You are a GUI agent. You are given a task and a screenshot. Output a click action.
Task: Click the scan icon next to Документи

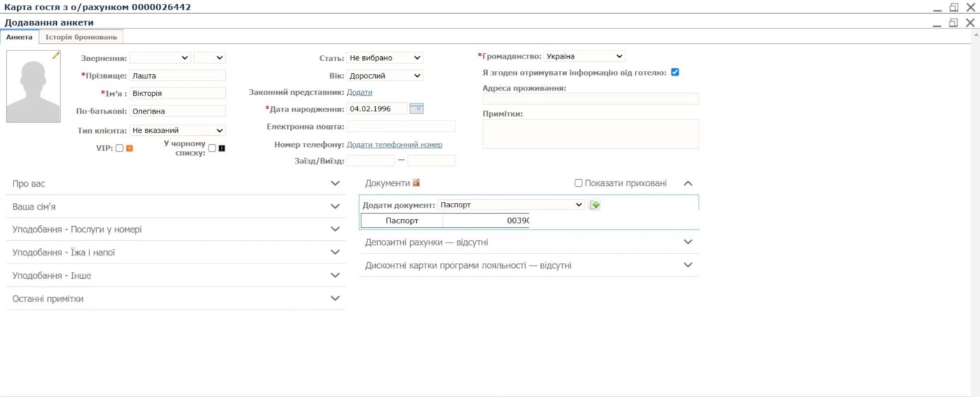click(x=416, y=182)
